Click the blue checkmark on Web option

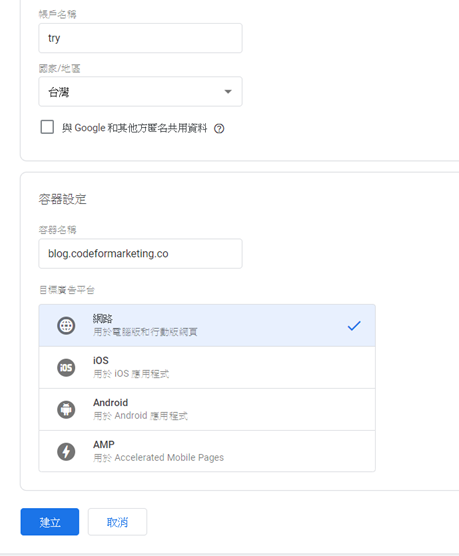coord(354,326)
